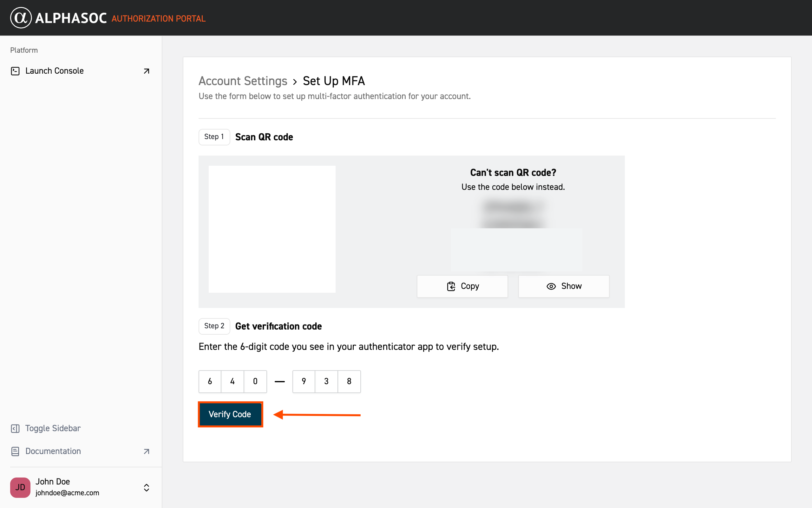Click the second digit field containing 4
This screenshot has width=812, height=508.
(232, 381)
